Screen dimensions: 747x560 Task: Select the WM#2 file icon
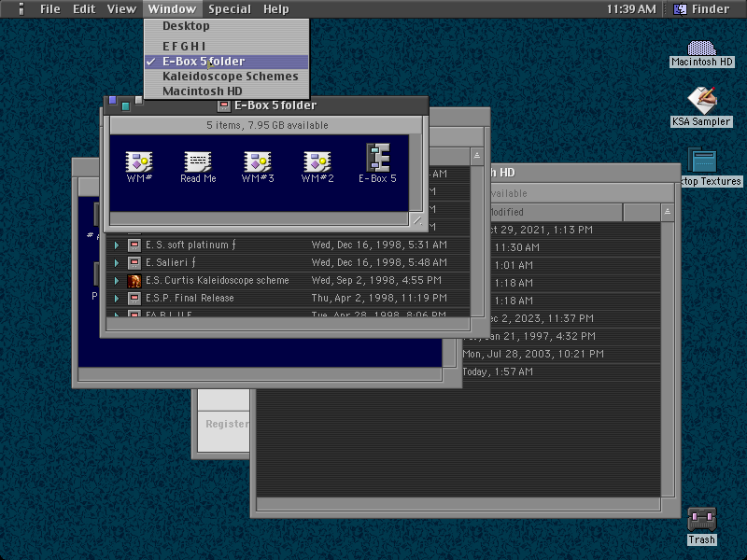[317, 161]
